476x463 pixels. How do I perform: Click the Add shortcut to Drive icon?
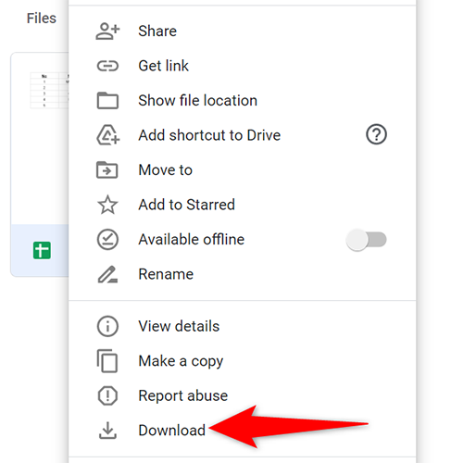point(107,135)
